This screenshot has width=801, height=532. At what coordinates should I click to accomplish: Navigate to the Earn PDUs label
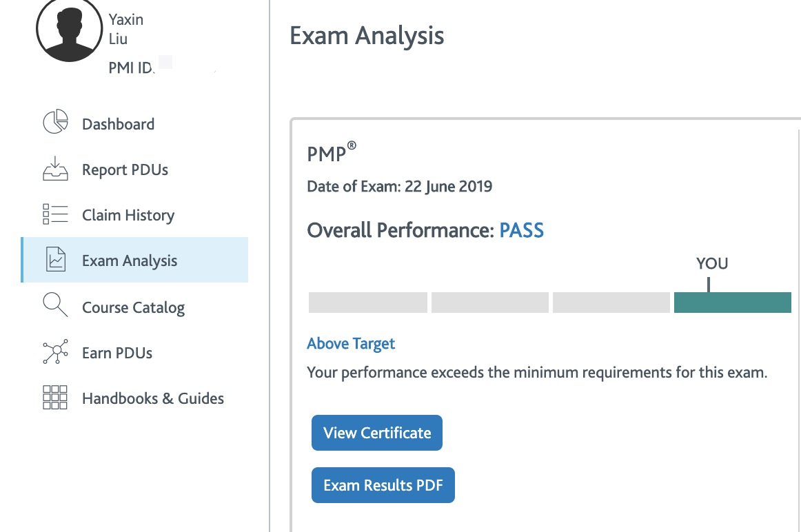pos(117,353)
